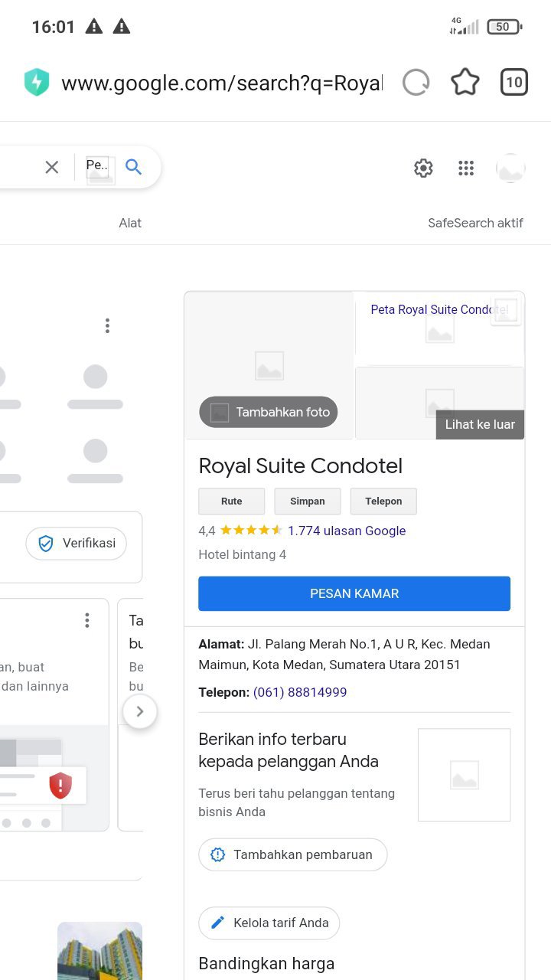The width and height of the screenshot is (551, 980).
Task: Open Google settings gear icon
Action: 423,168
